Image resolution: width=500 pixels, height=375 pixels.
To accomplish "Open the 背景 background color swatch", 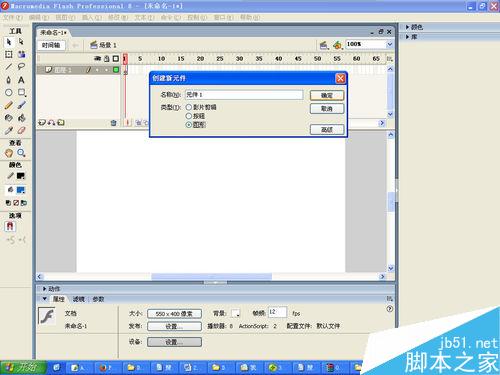I will coord(235,313).
